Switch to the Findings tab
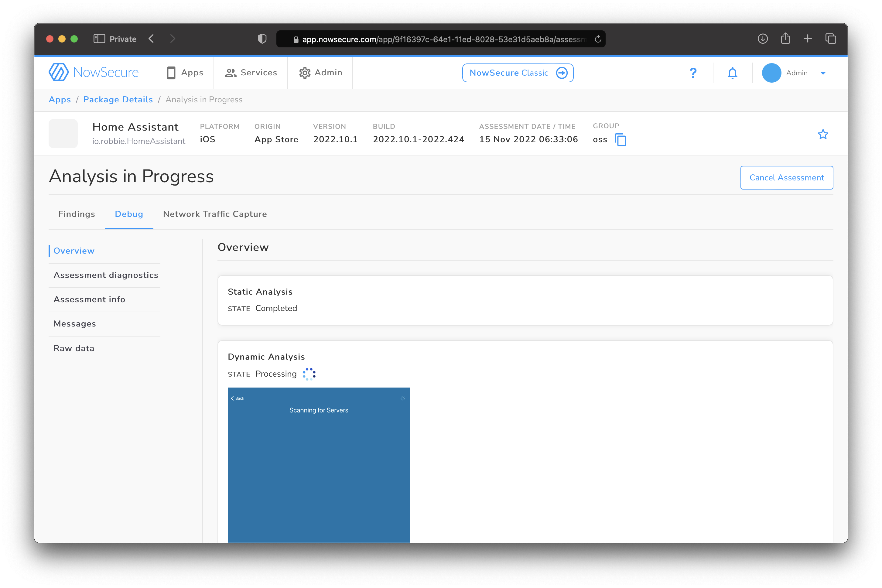The height and width of the screenshot is (588, 882). click(77, 214)
